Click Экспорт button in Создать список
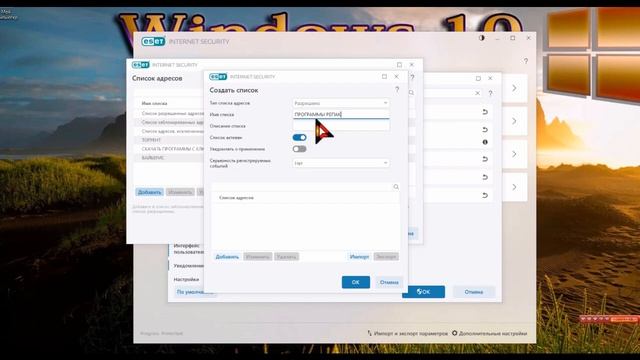Image resolution: width=640 pixels, height=360 pixels. pyautogui.click(x=386, y=257)
